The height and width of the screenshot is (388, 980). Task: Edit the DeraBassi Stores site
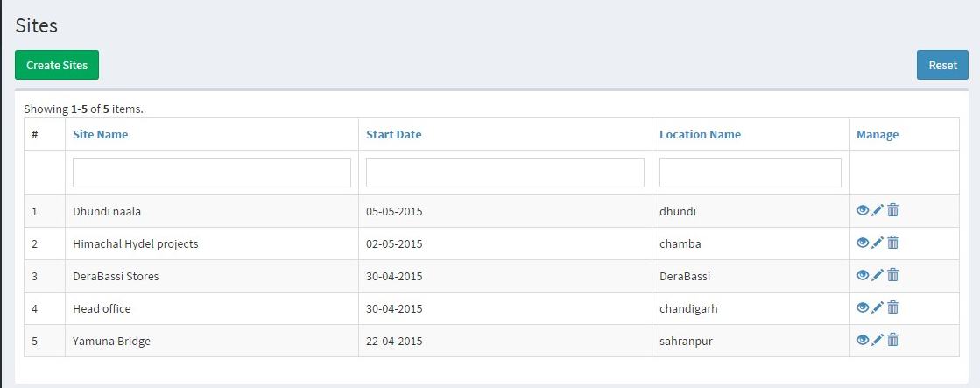click(878, 275)
